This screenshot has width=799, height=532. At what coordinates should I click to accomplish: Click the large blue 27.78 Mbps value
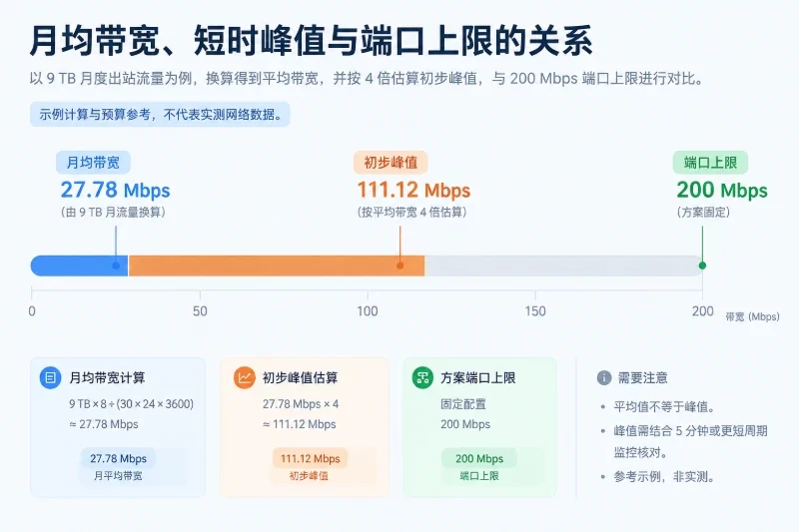[x=115, y=191]
